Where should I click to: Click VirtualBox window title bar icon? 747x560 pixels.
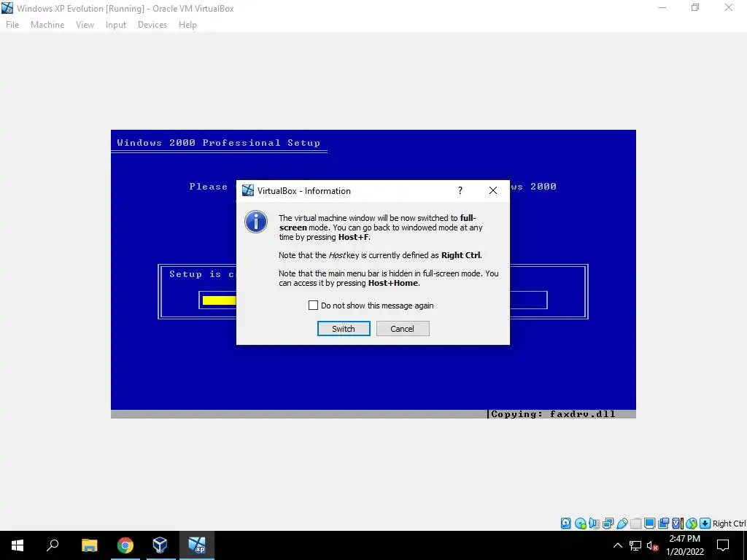coord(7,8)
